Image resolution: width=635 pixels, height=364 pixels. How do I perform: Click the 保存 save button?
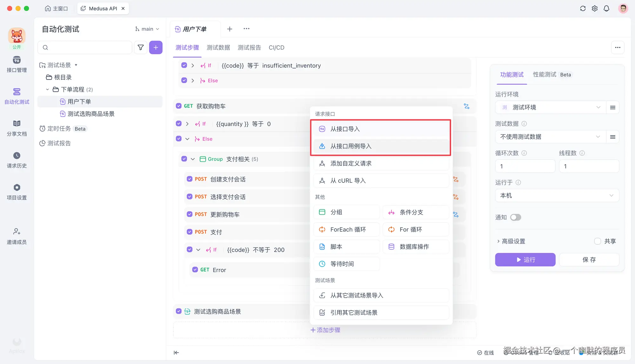pos(589,260)
